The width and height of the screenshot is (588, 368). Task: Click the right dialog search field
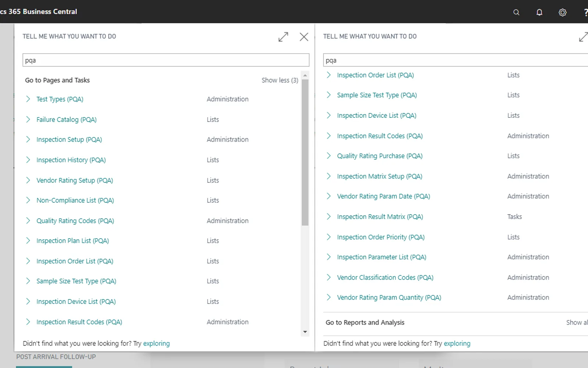coord(456,60)
